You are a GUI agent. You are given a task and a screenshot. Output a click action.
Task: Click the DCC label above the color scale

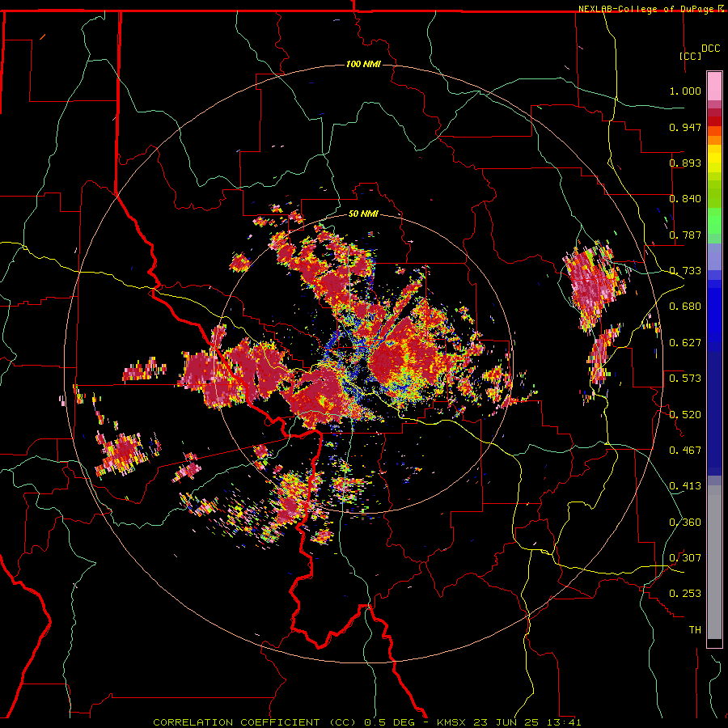710,49
